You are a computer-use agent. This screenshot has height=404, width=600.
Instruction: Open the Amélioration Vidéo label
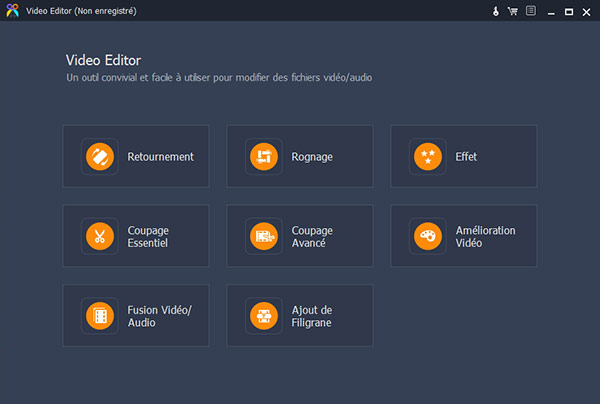click(x=485, y=236)
